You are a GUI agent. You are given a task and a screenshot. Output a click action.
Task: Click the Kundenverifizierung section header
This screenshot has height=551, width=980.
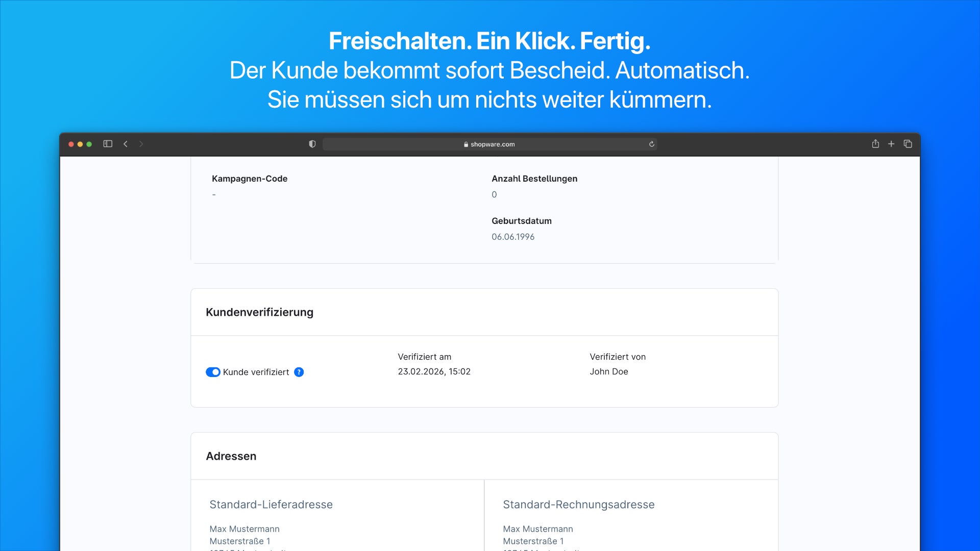pos(259,312)
